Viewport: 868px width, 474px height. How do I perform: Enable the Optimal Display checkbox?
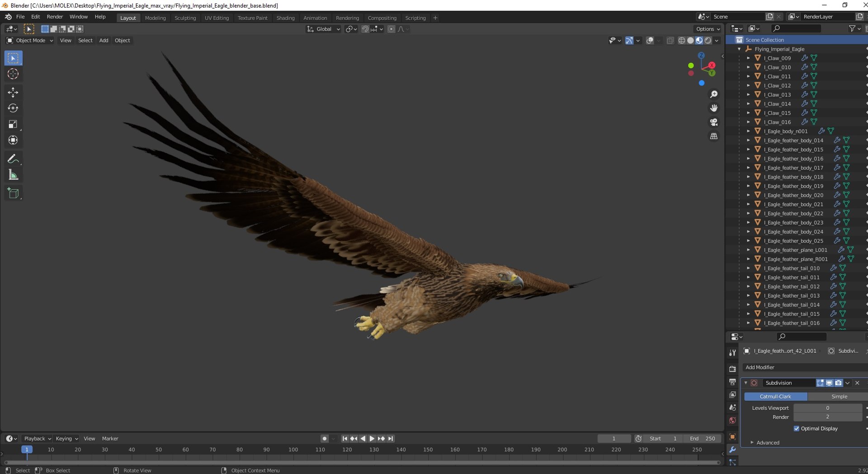pos(797,428)
